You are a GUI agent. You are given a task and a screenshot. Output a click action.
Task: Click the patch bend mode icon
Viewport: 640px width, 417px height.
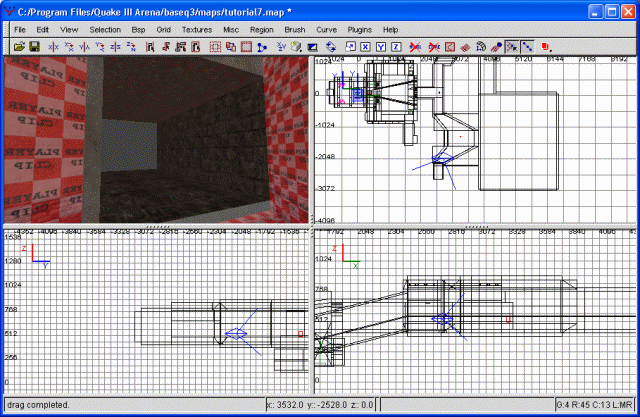481,47
